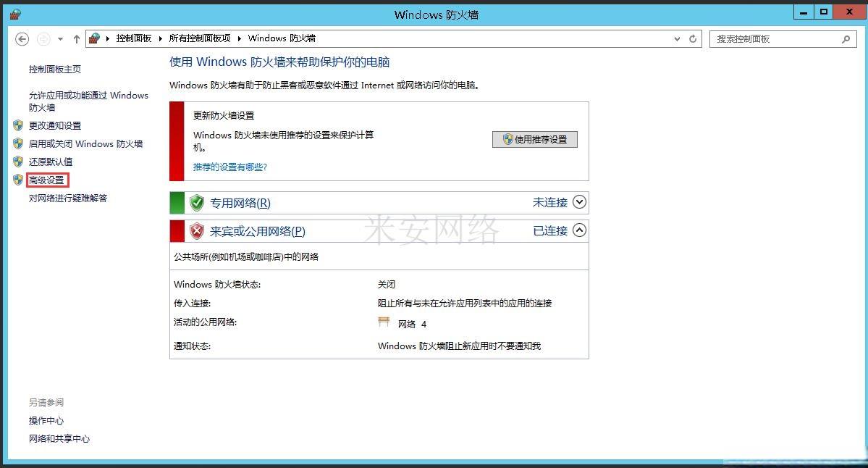Screen dimensions: 868x468
Task: Open 启用或关闭 Windows 防火墙 link
Action: point(86,144)
